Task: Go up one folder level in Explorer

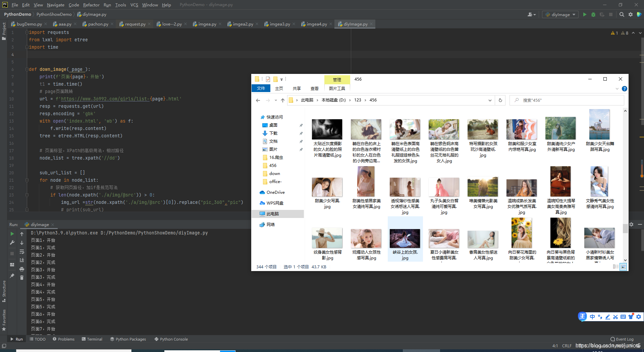Action: pos(283,100)
